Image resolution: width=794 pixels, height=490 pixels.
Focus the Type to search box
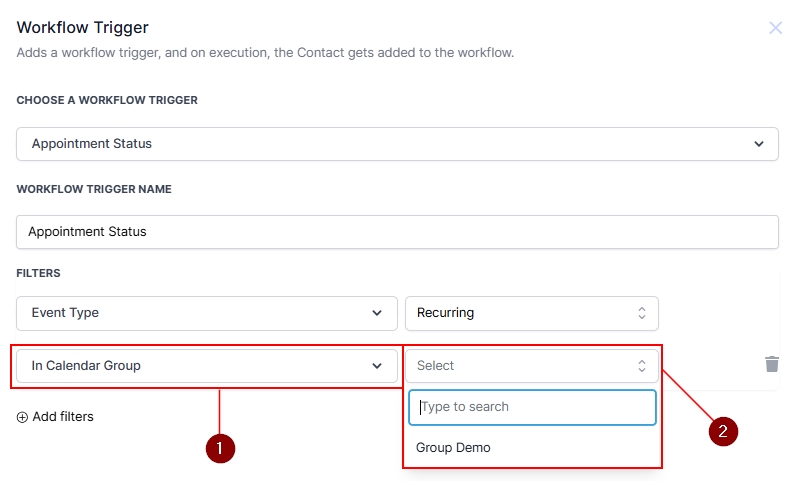[532, 407]
